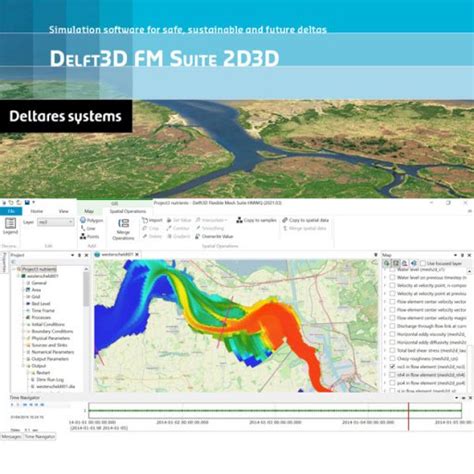Open the Time Navigator panel options arrow
The width and height of the screenshot is (474, 474).
tap(456, 398)
